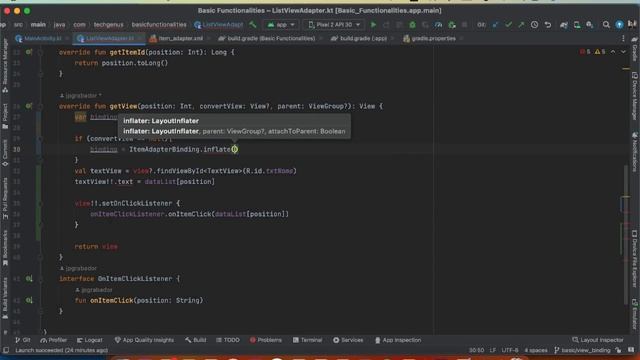Click the Search Everywhere magnifier icon
Image resolution: width=640 pixels, height=360 pixels.
[x=606, y=25]
